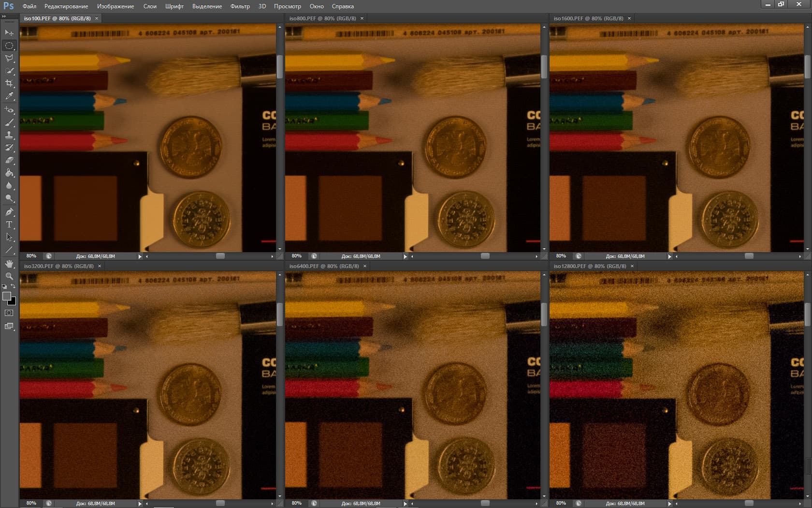Click horizontal scrollbar thumb in iso12800.PEF window
Image resolution: width=812 pixels, height=508 pixels.
tap(749, 503)
